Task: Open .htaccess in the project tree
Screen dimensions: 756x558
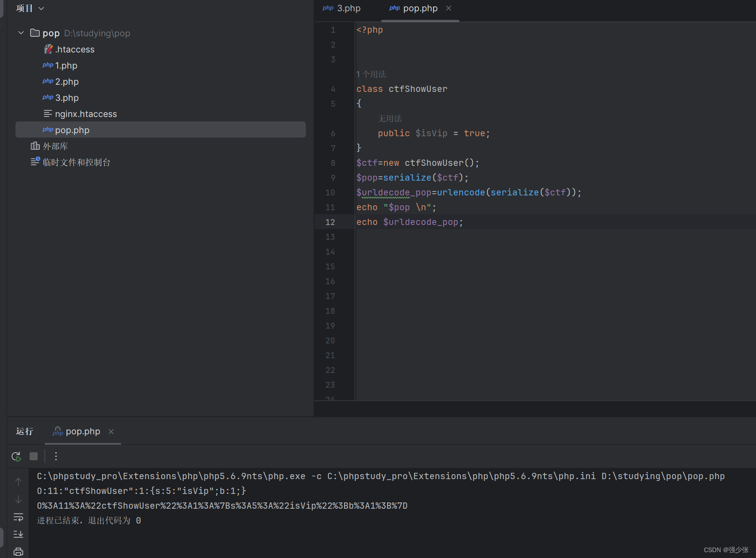Action: (x=74, y=49)
